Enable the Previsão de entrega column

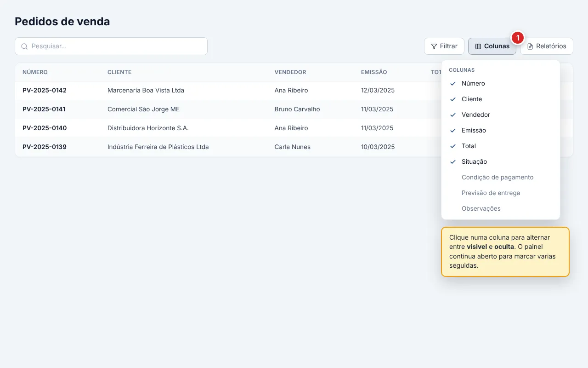pos(501,193)
